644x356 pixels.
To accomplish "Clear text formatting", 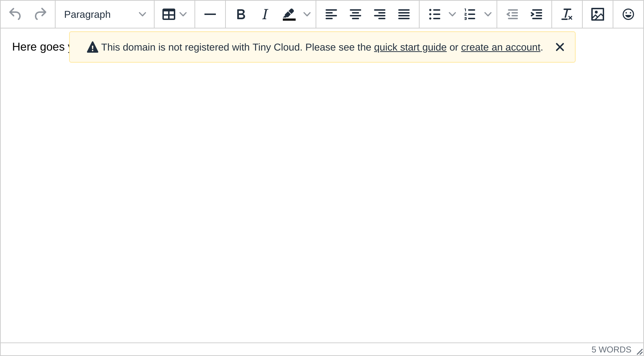I will [x=567, y=14].
